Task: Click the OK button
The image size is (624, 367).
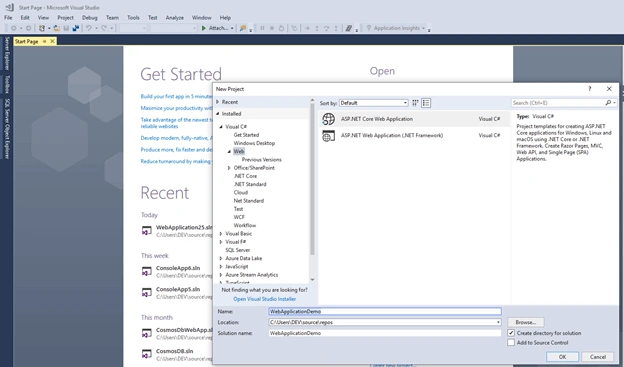Action: point(562,357)
